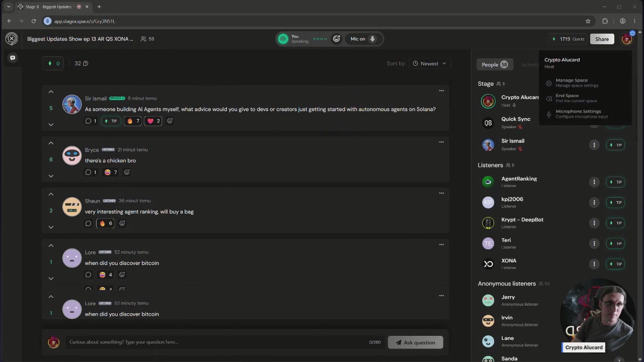Toggle fire reaction on Sir Ismail's question

(133, 121)
